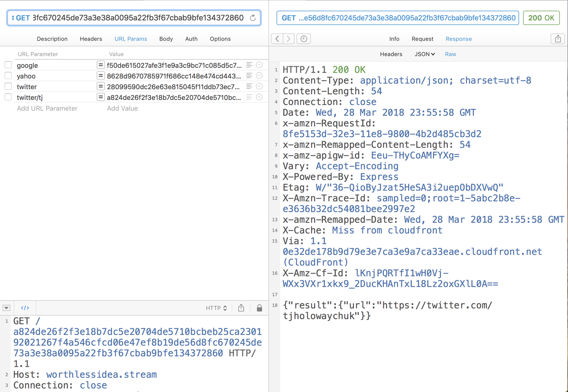Click the lock icon in bottom bar
The image size is (568, 392).
(259, 308)
